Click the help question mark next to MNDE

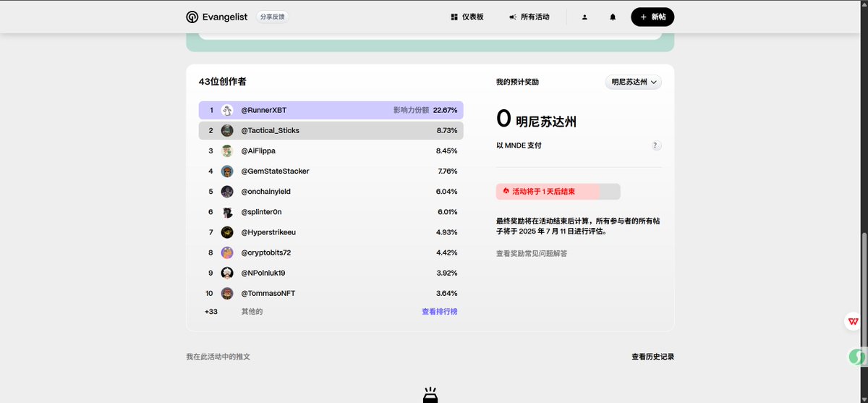point(656,145)
